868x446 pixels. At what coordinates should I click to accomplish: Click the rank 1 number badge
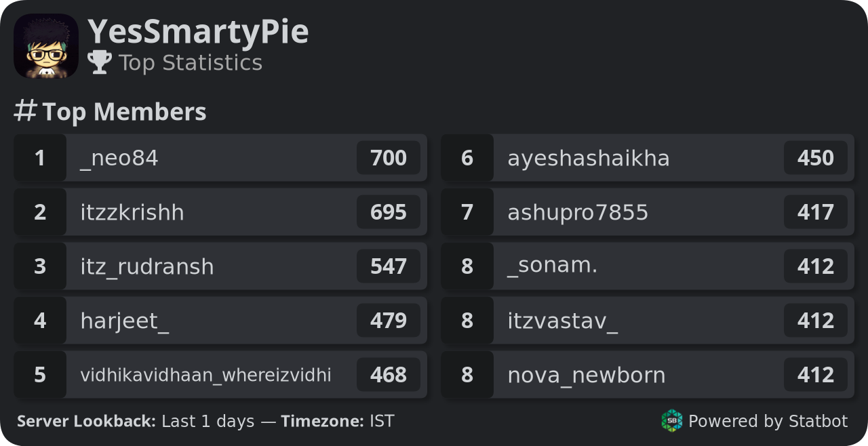pos(40,158)
